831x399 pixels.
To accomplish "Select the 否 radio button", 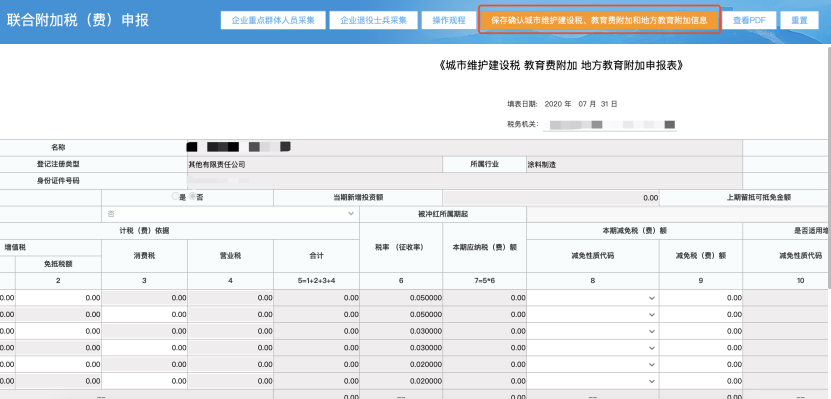I will pos(192,196).
